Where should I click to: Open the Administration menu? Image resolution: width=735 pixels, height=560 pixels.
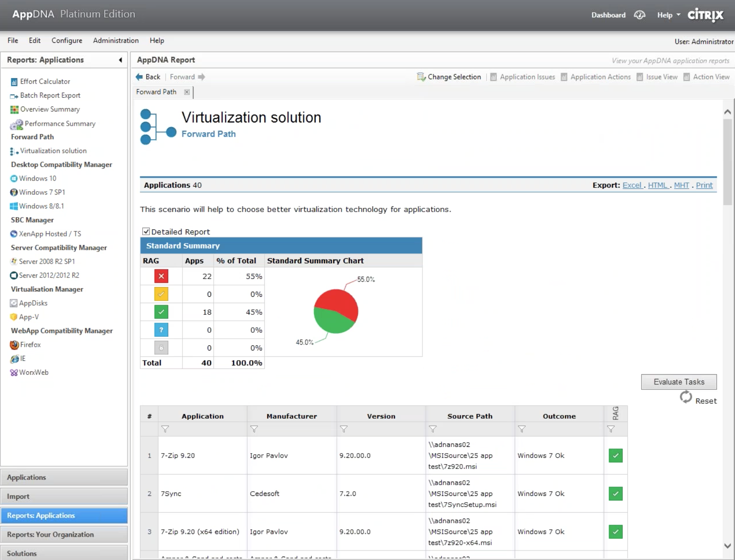(x=116, y=41)
